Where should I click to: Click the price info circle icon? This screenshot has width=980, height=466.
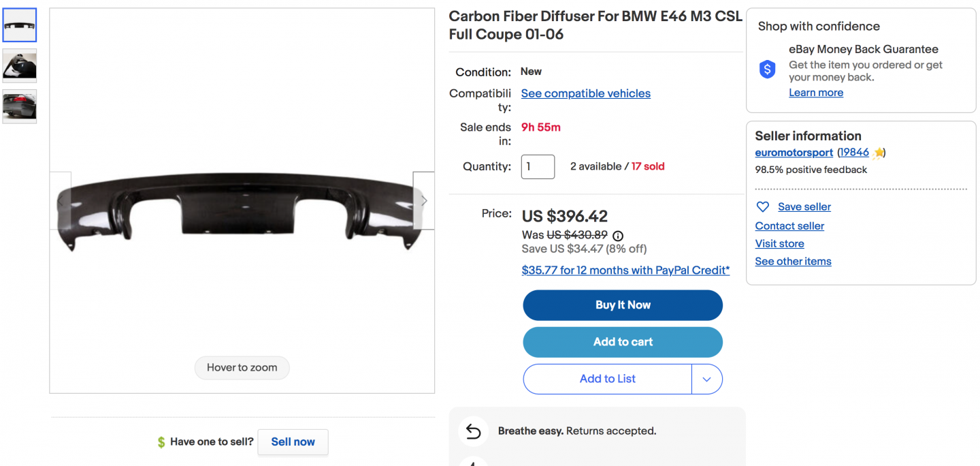pos(618,236)
